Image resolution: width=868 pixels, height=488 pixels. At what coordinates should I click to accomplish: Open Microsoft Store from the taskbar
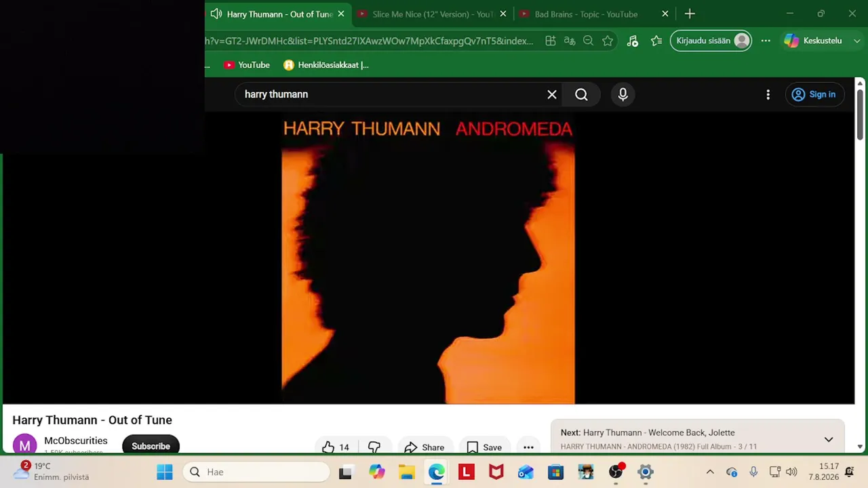pos(556,472)
